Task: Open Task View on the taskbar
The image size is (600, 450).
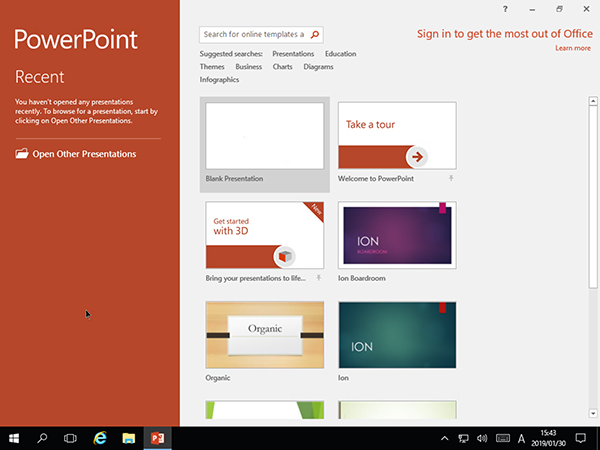Action: (x=70, y=438)
